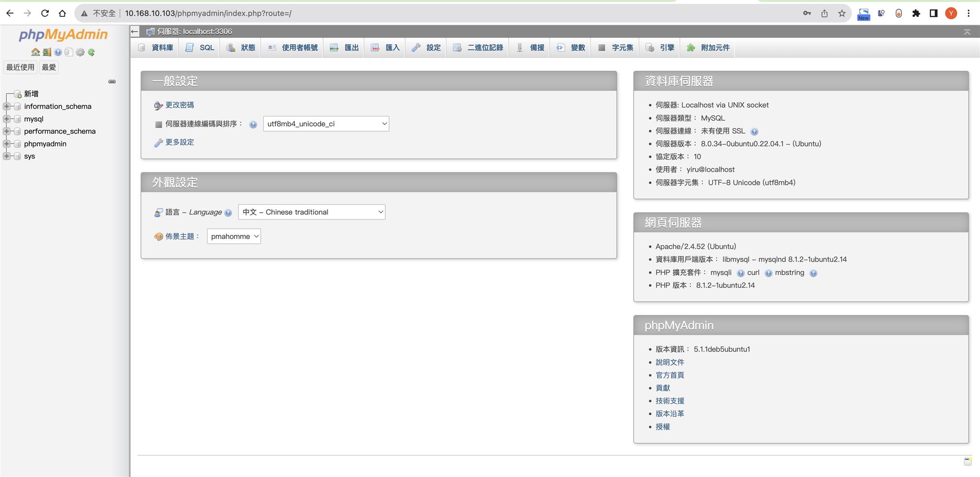
Task: Click the password key icon in address bar
Action: 807,13
